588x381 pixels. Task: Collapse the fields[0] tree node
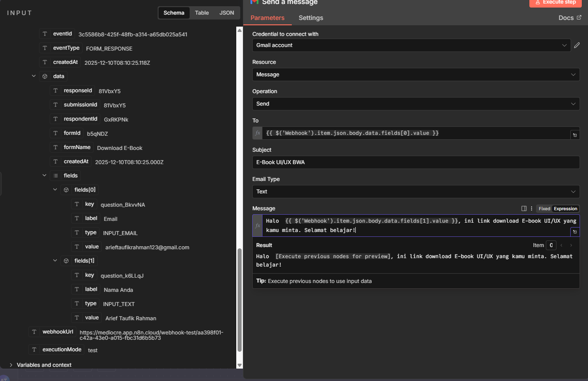[55, 190]
